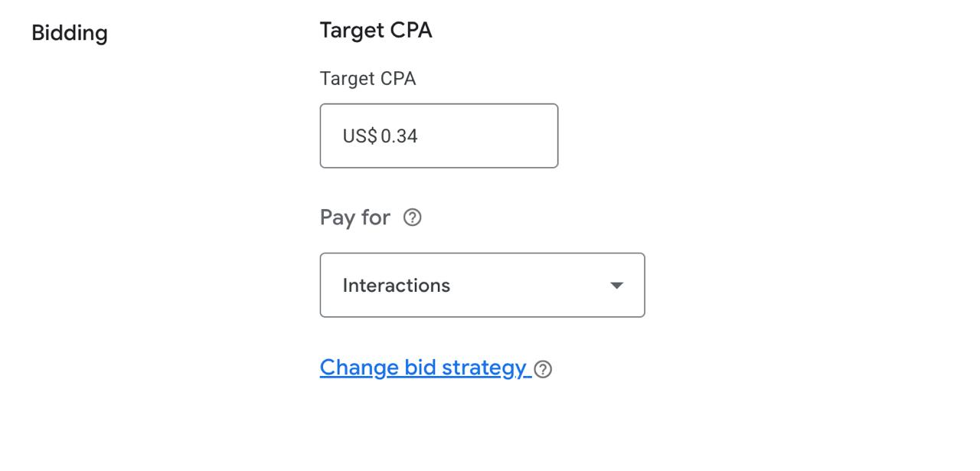
Task: Click the small Target CPA field label
Action: coord(367,79)
